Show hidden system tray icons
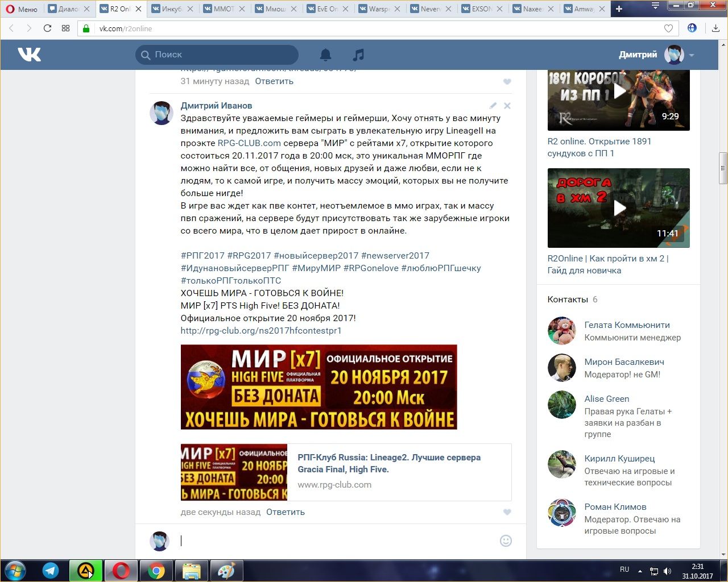The image size is (728, 582). pyautogui.click(x=640, y=571)
